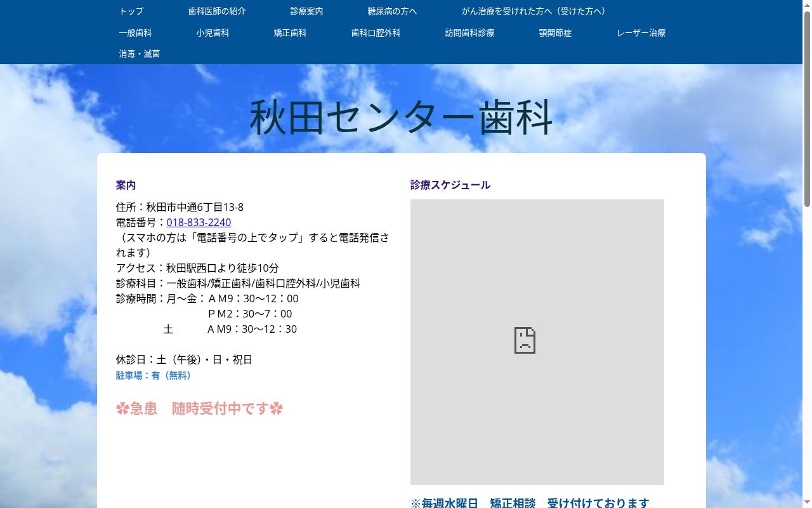Go to 歯科医師の紹介 page

(217, 11)
